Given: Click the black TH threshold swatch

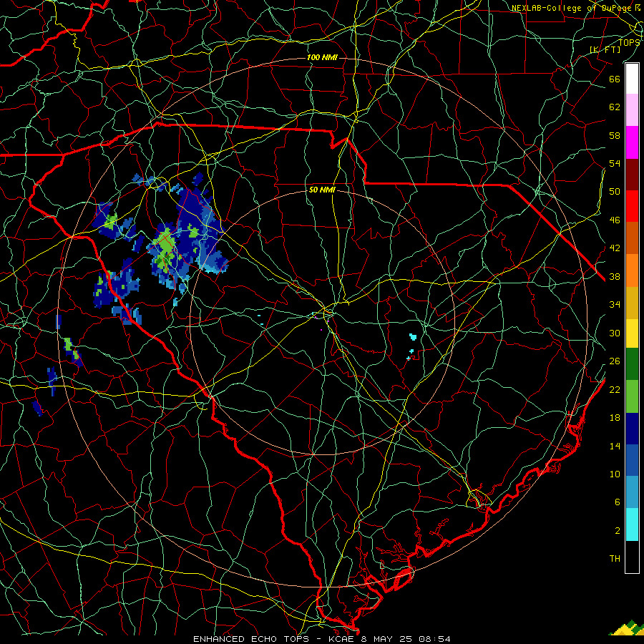Looking at the screenshot, I should pyautogui.click(x=632, y=557).
